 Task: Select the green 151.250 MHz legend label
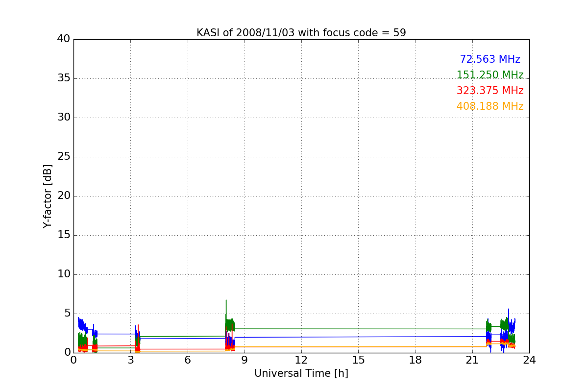pos(490,75)
